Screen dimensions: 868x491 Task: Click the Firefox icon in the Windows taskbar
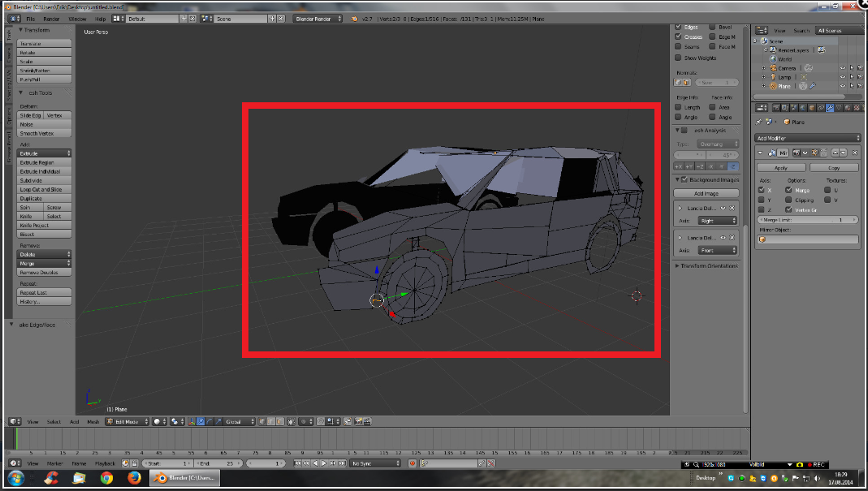(x=133, y=478)
